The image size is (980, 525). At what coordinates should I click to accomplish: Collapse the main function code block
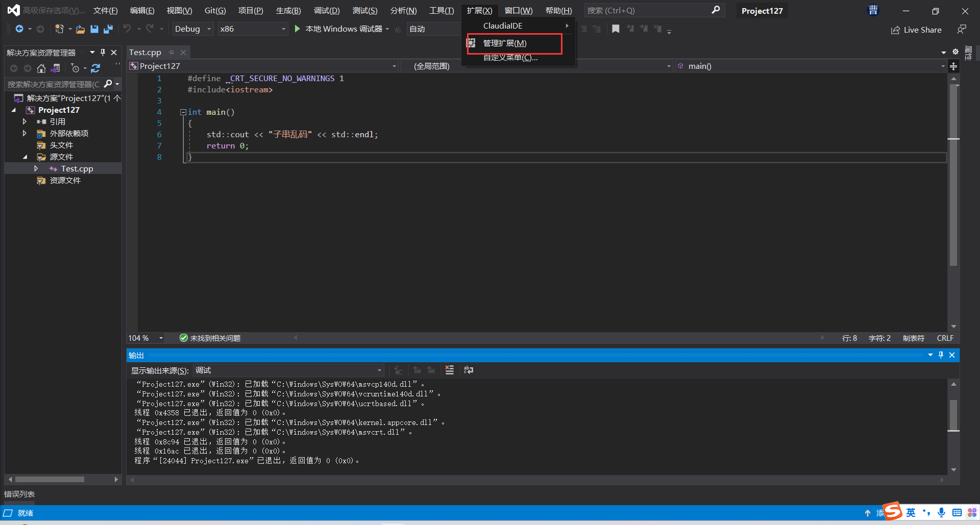pyautogui.click(x=183, y=112)
